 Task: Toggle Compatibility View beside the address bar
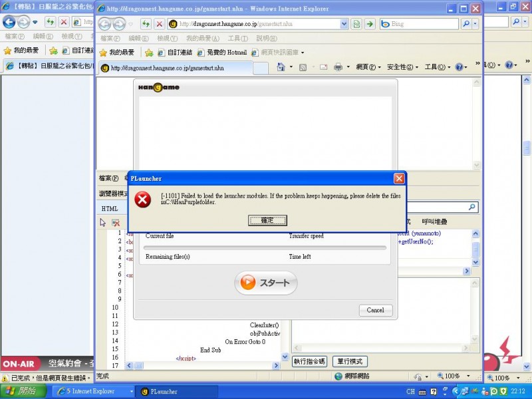(356, 24)
